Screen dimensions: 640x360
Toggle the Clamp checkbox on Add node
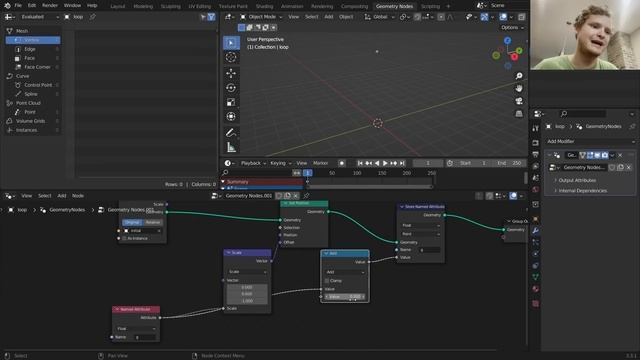click(x=327, y=281)
